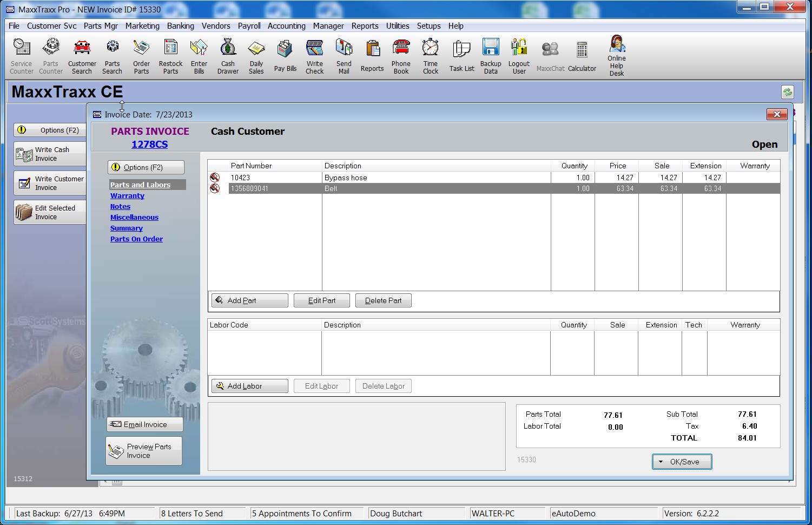This screenshot has width=812, height=525.
Task: Click the Edit Part button
Action: click(322, 300)
